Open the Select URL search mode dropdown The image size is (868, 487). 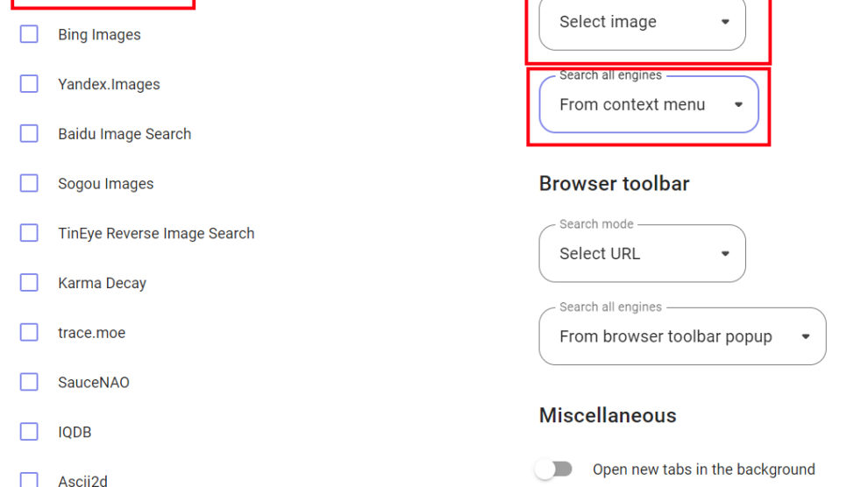tap(641, 254)
